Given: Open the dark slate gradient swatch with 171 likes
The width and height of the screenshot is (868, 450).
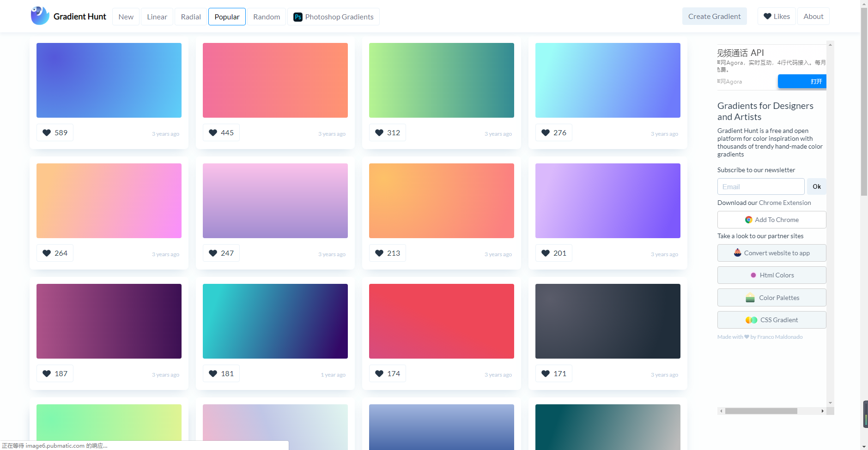Looking at the screenshot, I should coord(608,321).
